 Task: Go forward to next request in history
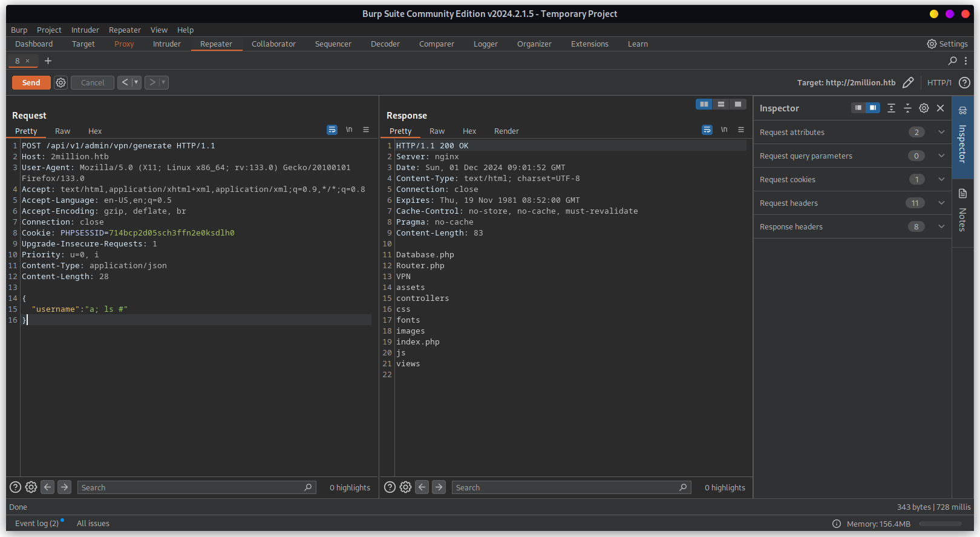coord(152,82)
